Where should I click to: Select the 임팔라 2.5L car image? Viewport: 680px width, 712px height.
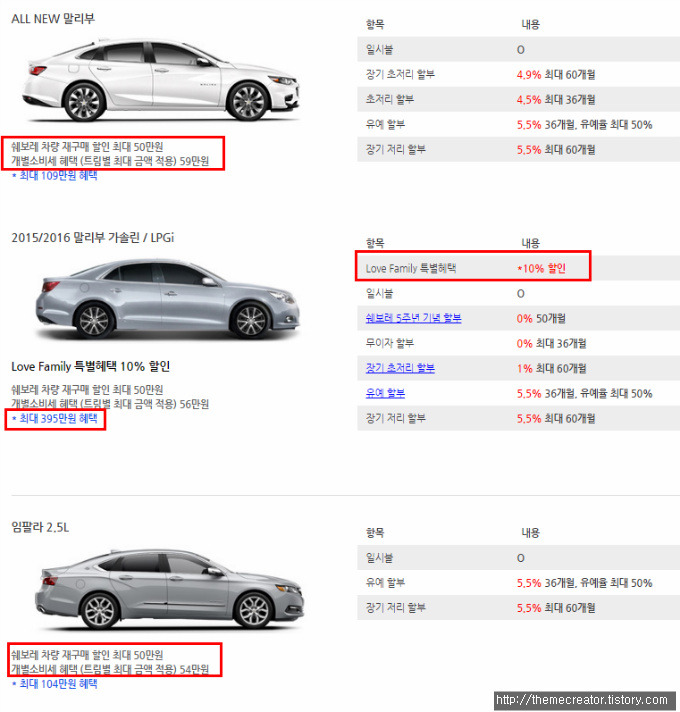tap(169, 589)
